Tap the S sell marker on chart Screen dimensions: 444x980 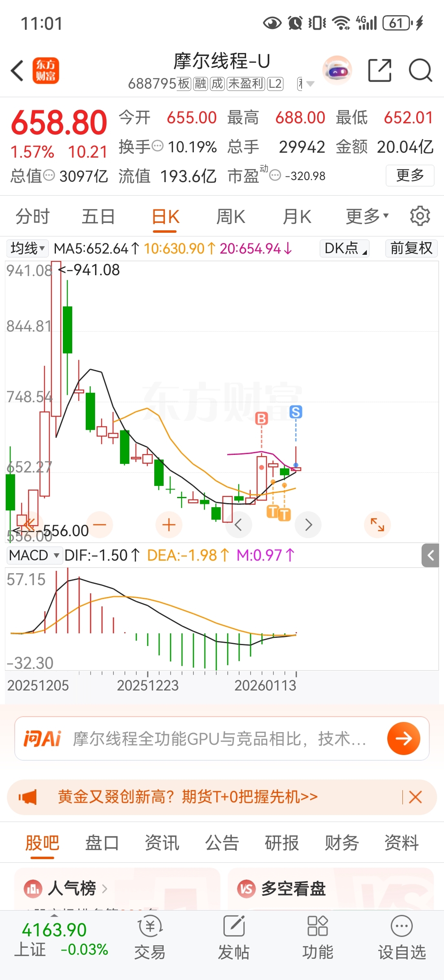[x=296, y=412]
